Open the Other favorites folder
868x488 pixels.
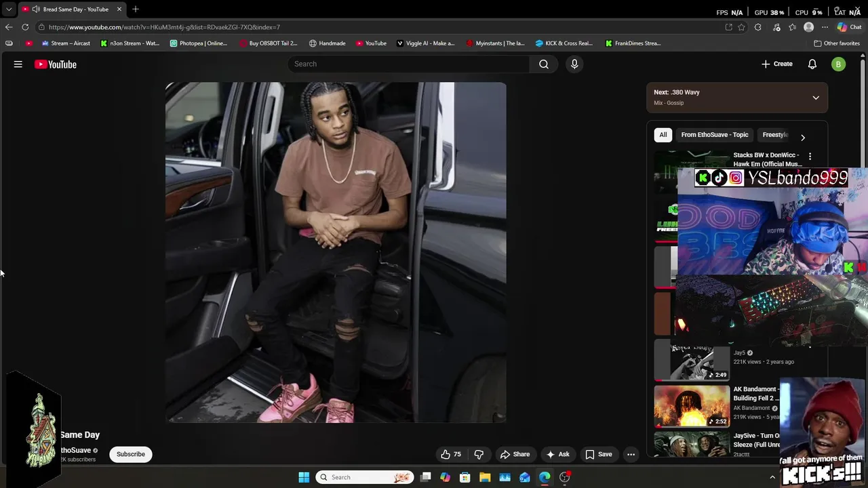(837, 43)
